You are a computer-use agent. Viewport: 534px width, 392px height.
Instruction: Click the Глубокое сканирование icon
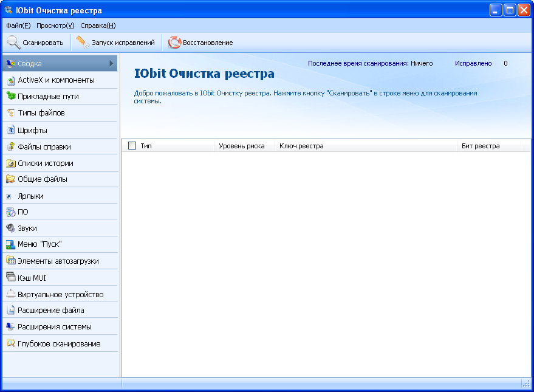tap(11, 343)
